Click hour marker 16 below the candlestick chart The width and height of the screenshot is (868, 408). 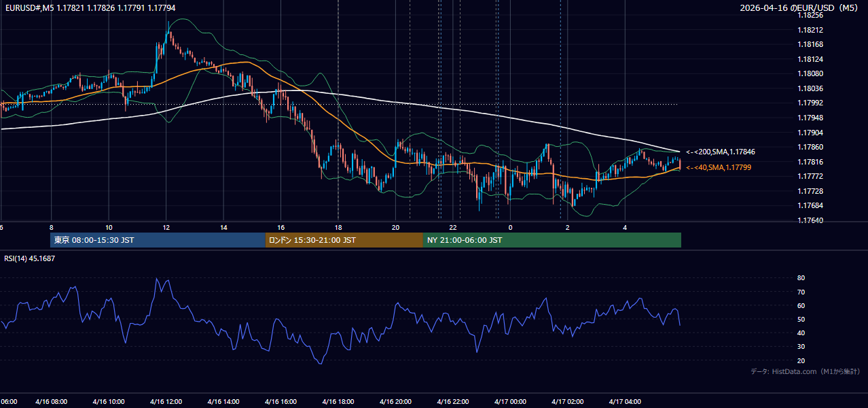pos(281,227)
